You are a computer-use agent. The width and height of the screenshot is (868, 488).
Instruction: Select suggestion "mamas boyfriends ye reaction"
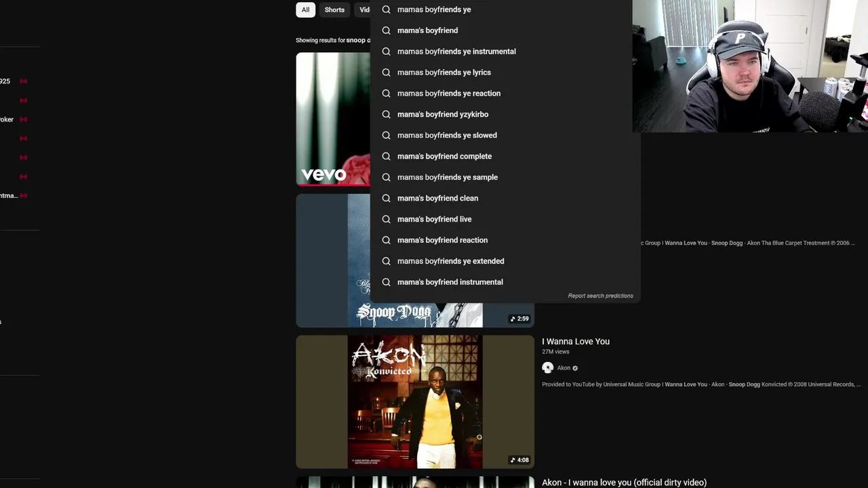pos(505,94)
